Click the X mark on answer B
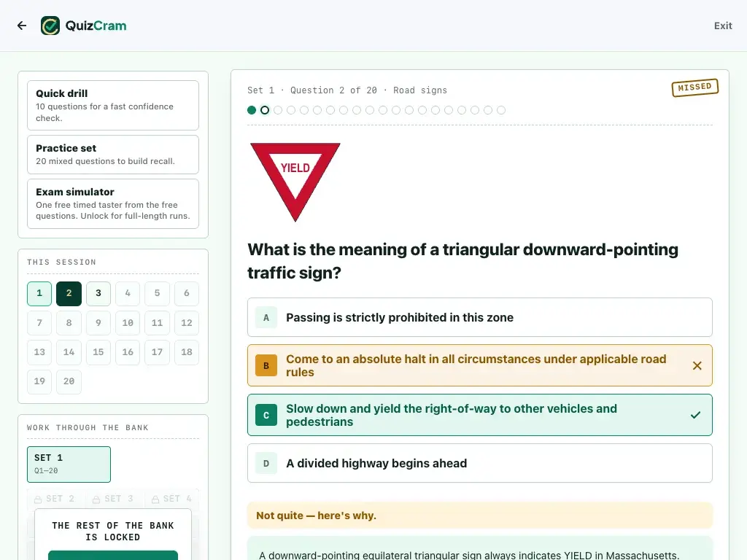This screenshot has width=747, height=560. [x=697, y=366]
